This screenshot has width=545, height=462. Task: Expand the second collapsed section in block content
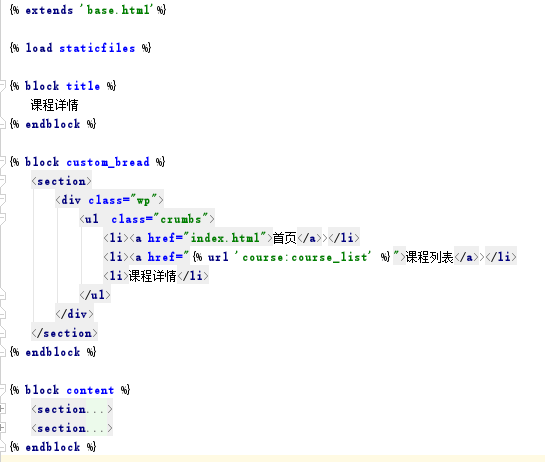(x=2, y=428)
